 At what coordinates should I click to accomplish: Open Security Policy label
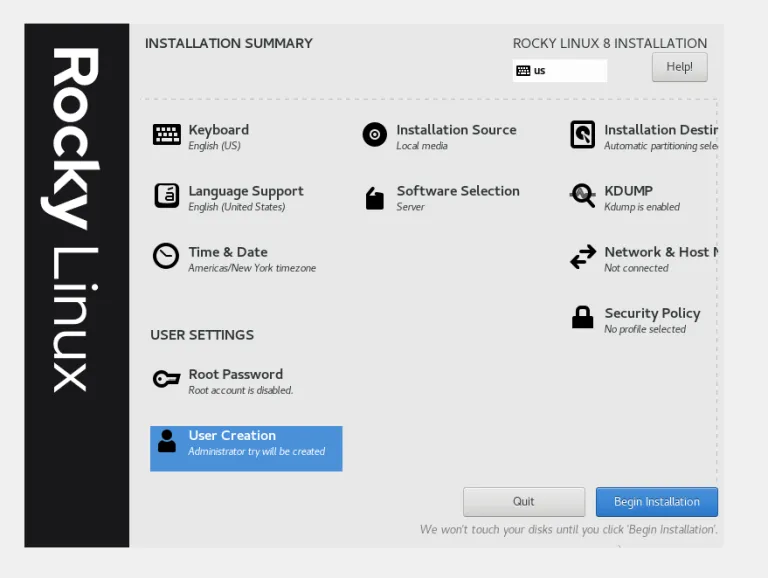click(x=652, y=313)
